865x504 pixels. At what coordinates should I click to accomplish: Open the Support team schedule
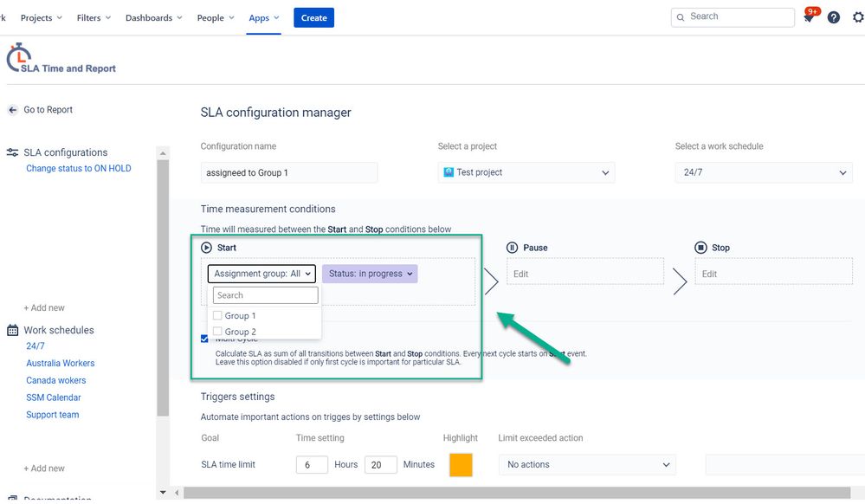click(x=53, y=415)
